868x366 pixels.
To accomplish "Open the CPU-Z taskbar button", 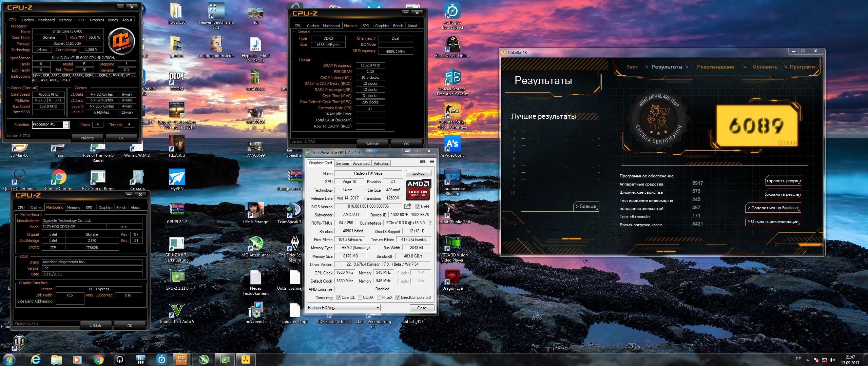I will pyautogui.click(x=181, y=359).
